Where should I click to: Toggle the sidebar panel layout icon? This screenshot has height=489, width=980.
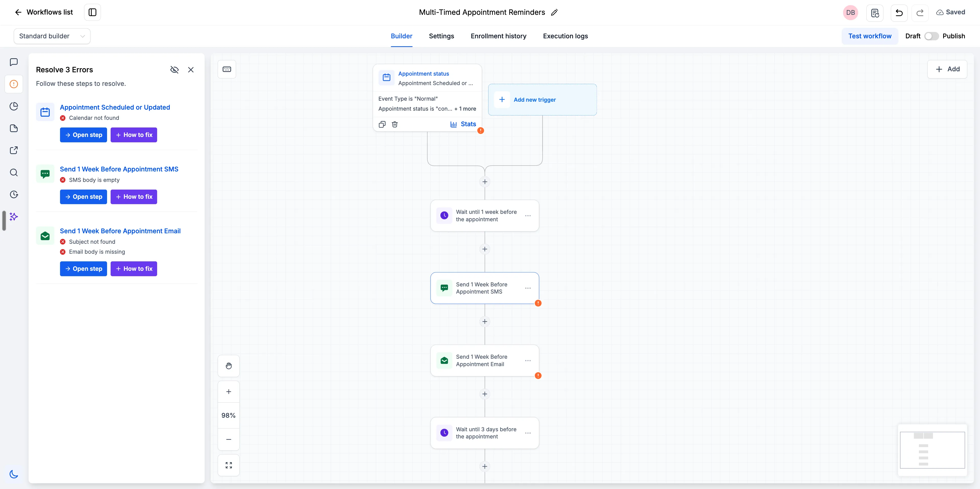pyautogui.click(x=92, y=12)
